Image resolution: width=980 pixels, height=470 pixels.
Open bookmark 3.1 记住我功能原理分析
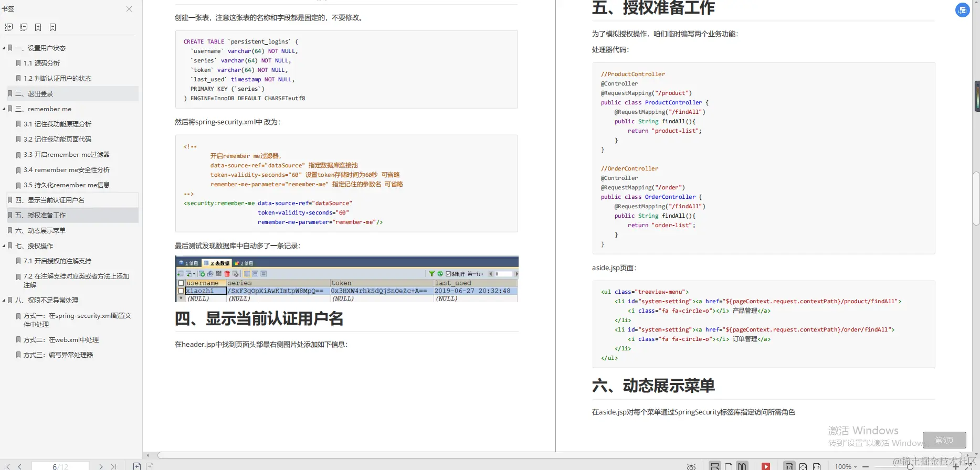(57, 124)
